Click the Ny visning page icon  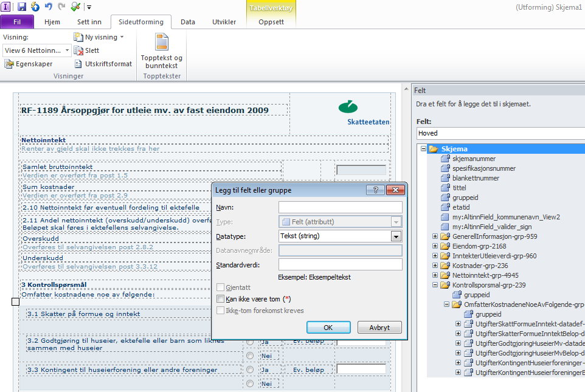tap(78, 37)
